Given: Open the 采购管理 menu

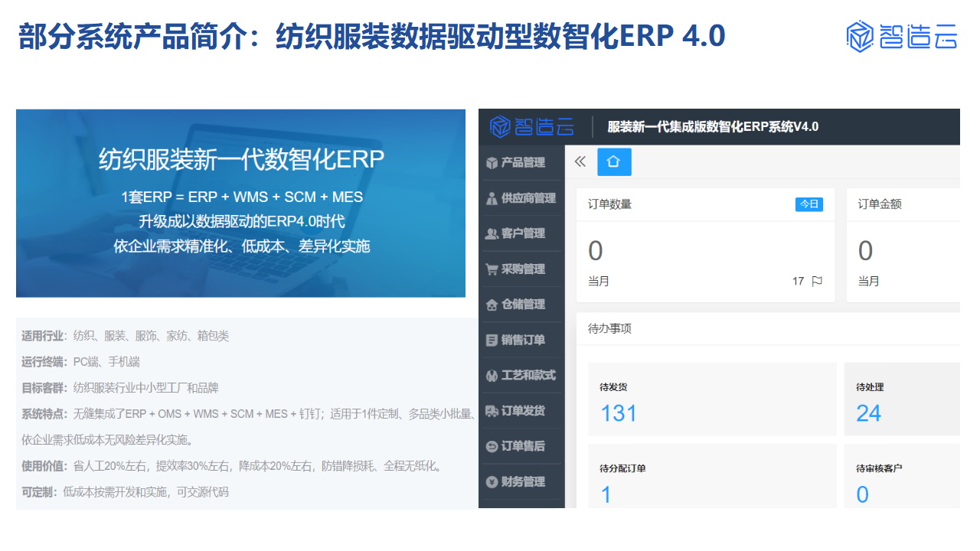Looking at the screenshot, I should click(522, 269).
